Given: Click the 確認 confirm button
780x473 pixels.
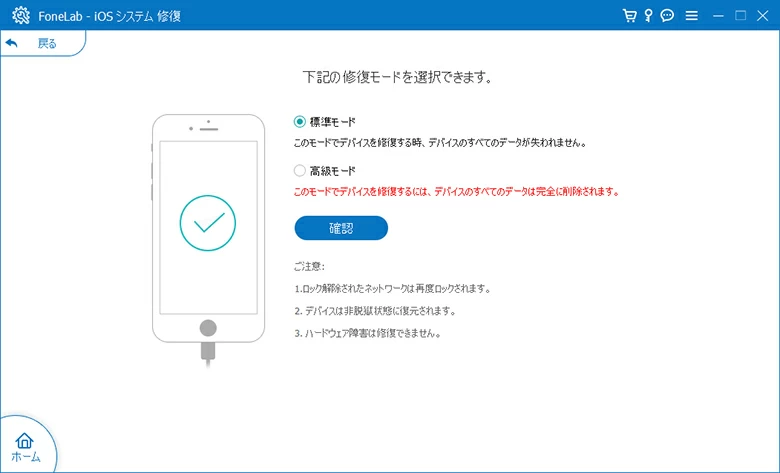Looking at the screenshot, I should [x=341, y=228].
